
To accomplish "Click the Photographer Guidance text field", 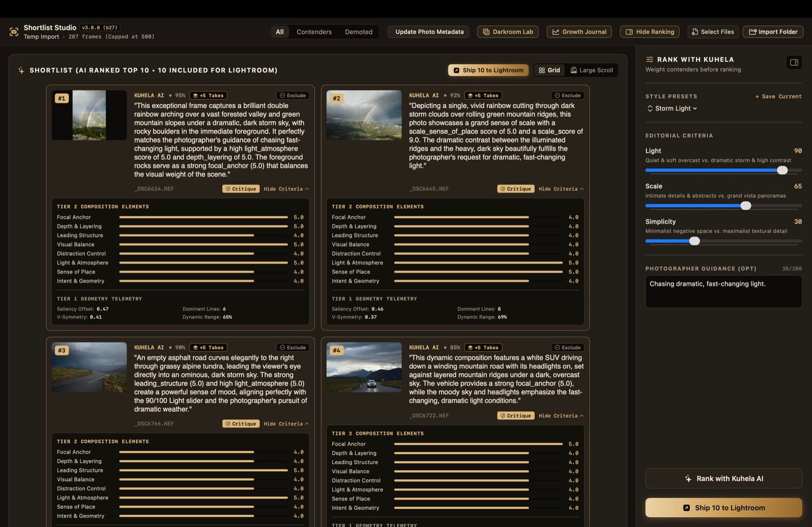I will pos(724,292).
